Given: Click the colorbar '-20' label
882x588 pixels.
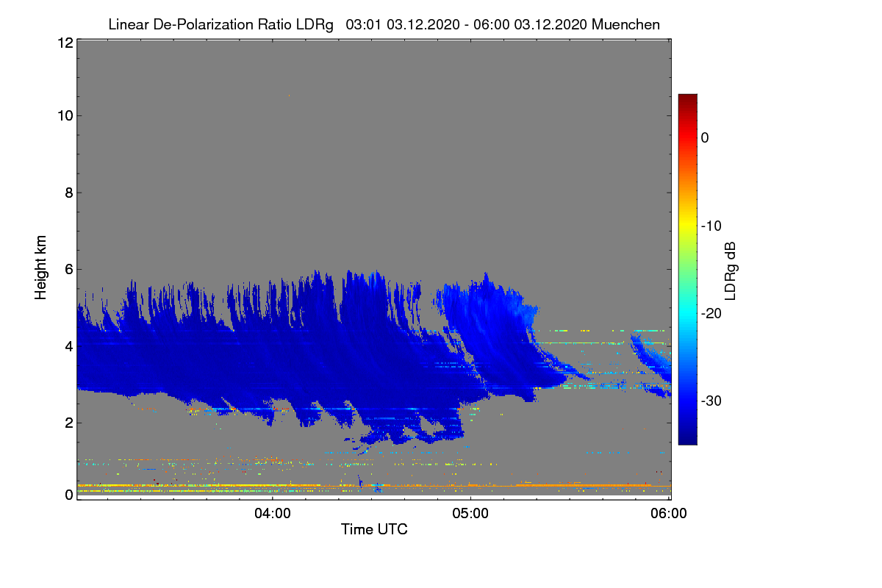Looking at the screenshot, I should tap(712, 313).
